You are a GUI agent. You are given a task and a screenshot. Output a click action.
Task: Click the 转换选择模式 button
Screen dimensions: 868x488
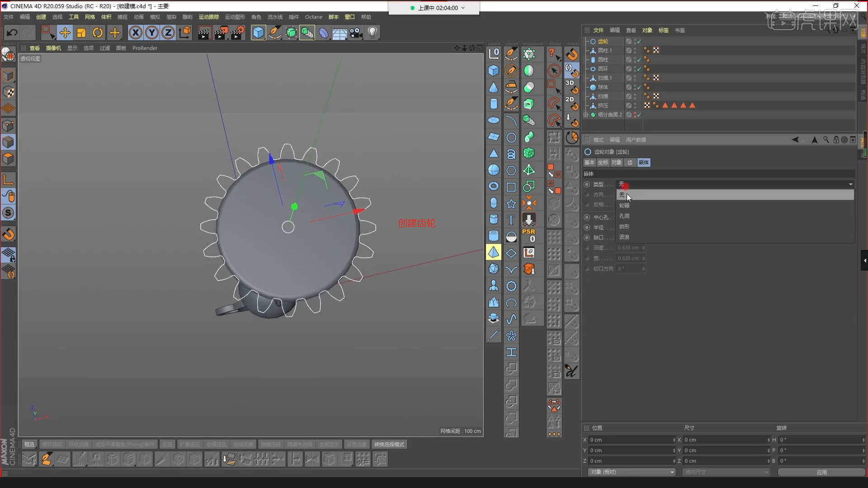pos(389,444)
